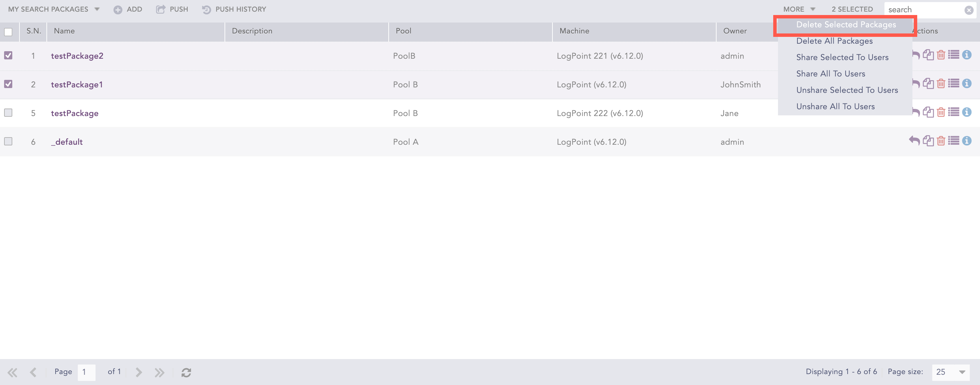Click the list icon for _default package
The width and height of the screenshot is (980, 385).
pos(954,141)
